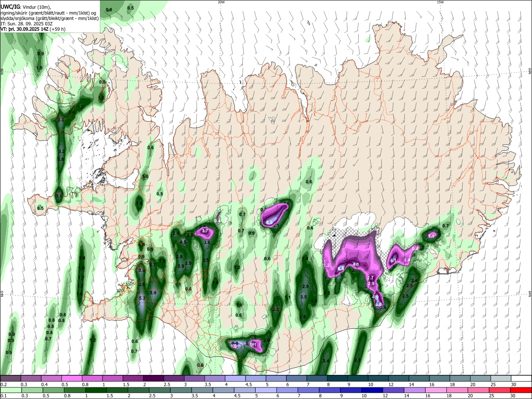532x399 pixels.
Task: Click the deep blue rain swatch between 10 and 12
Action: 372,390
